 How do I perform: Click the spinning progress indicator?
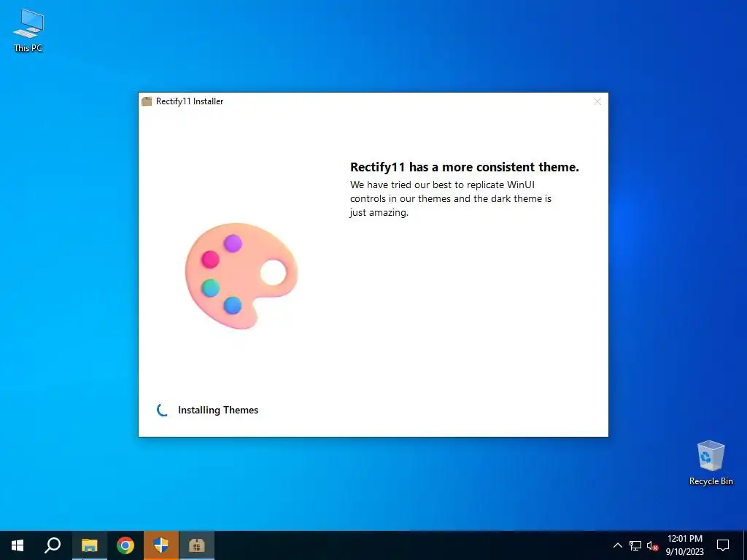point(163,410)
